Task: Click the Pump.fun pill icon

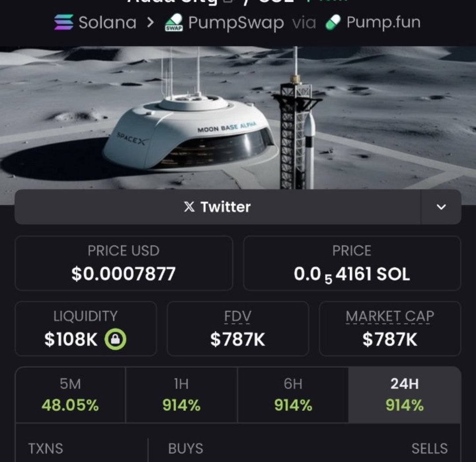Action: pos(333,22)
